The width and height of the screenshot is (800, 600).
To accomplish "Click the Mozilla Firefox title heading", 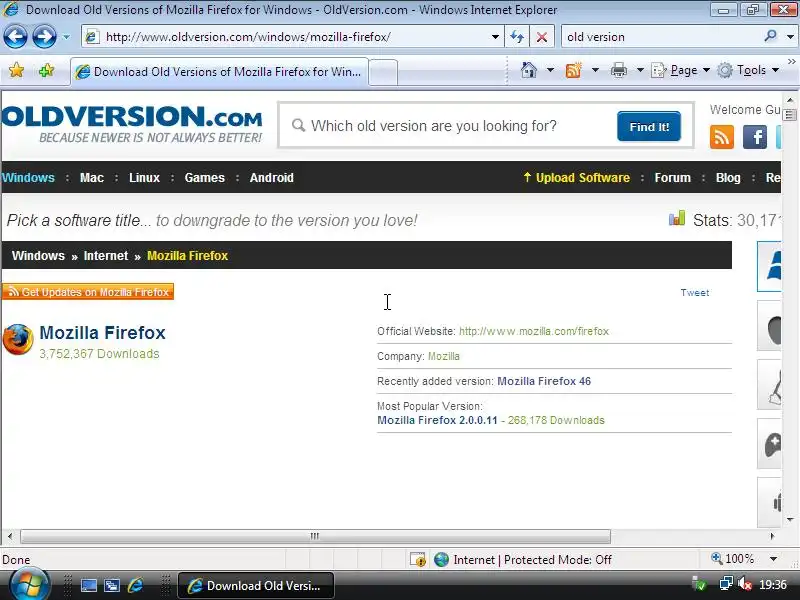I will 103,333.
